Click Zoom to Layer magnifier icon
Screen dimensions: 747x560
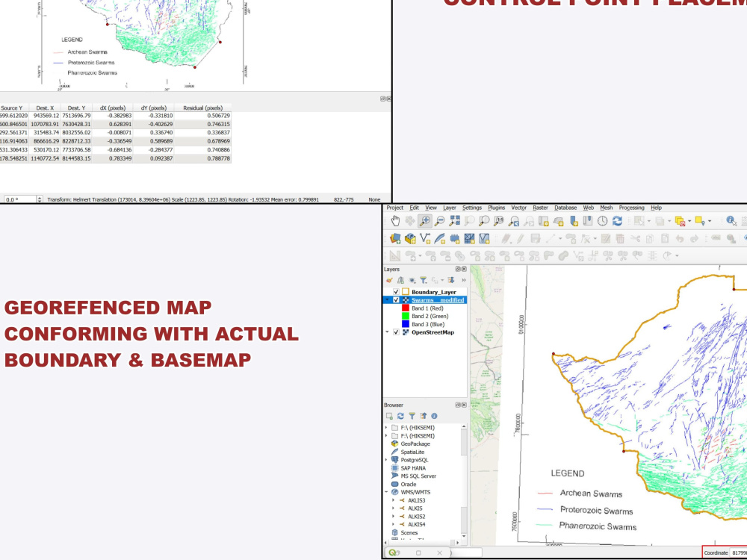pyautogui.click(x=484, y=221)
